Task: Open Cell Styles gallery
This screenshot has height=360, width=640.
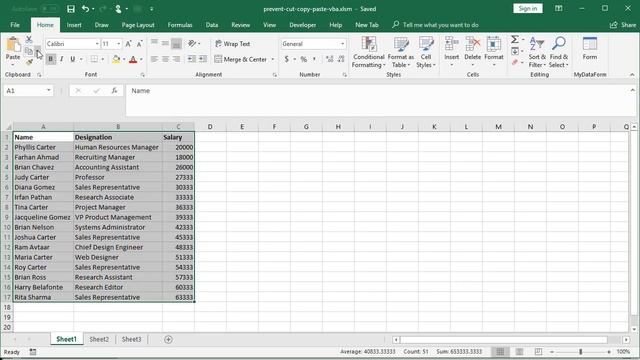Action: point(426,52)
